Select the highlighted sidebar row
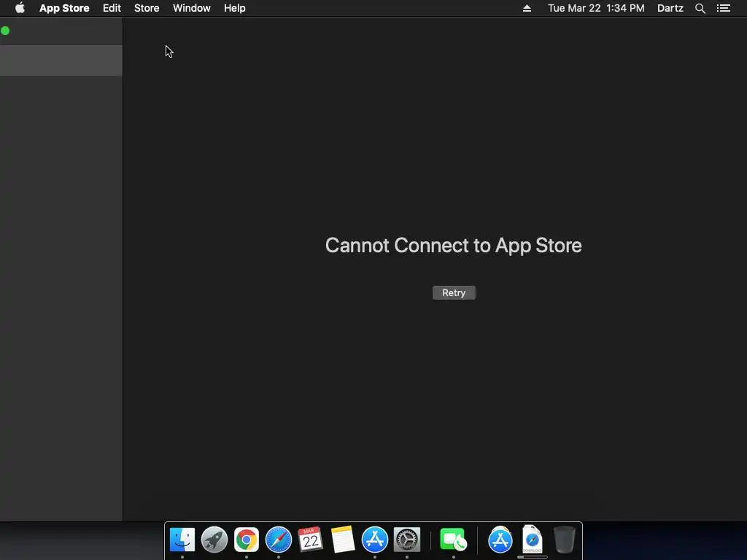Screen dimensions: 747x560 (61, 61)
